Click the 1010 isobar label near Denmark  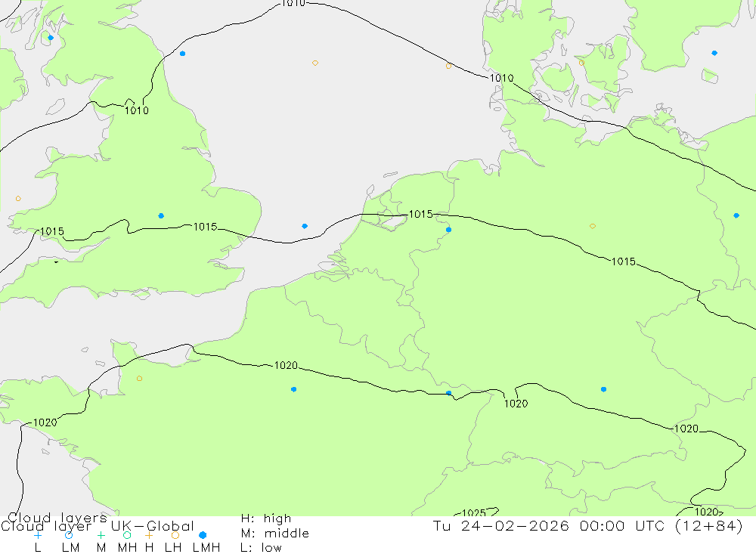[x=501, y=78]
